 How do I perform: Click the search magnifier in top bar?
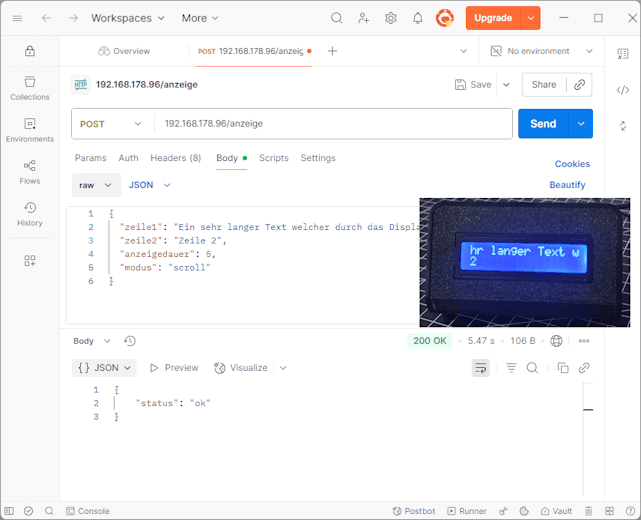coord(337,18)
